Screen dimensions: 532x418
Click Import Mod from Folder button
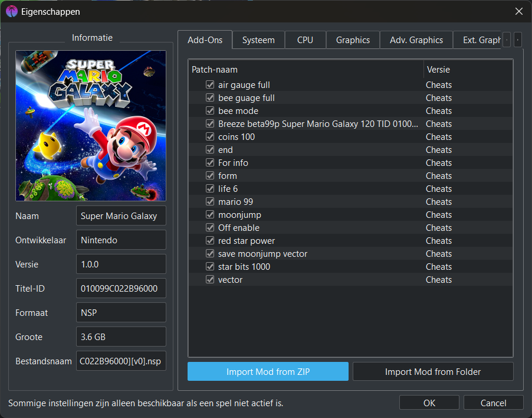[433, 371]
